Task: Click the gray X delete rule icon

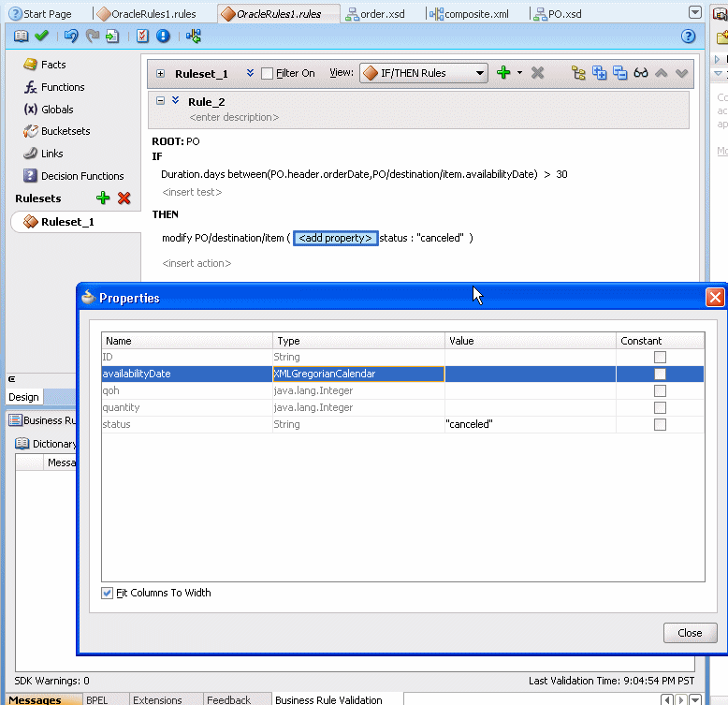Action: click(537, 72)
